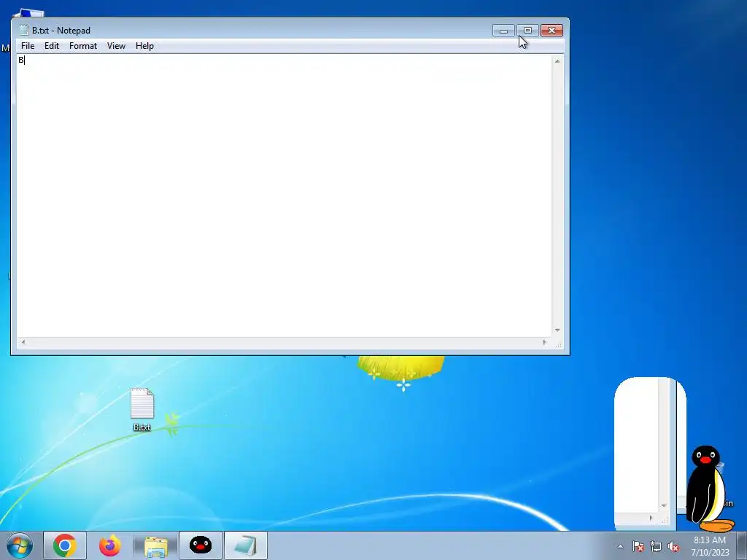The height and width of the screenshot is (560, 747).
Task: Click the right arrow in small white window
Action: [x=651, y=518]
